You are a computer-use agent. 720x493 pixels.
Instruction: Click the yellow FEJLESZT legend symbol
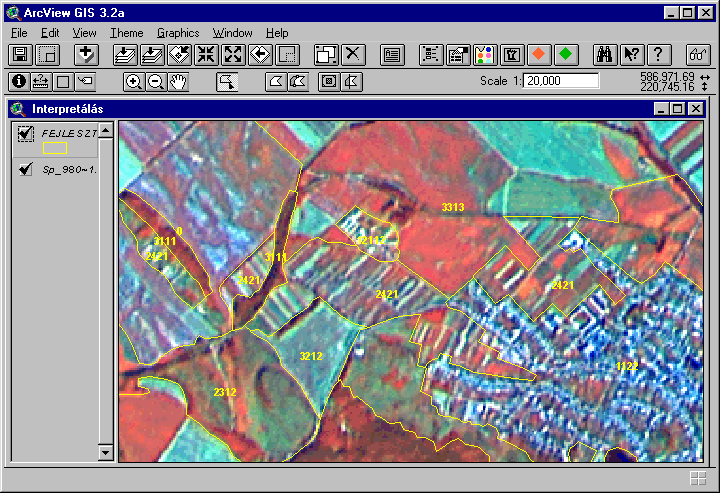(x=55, y=148)
